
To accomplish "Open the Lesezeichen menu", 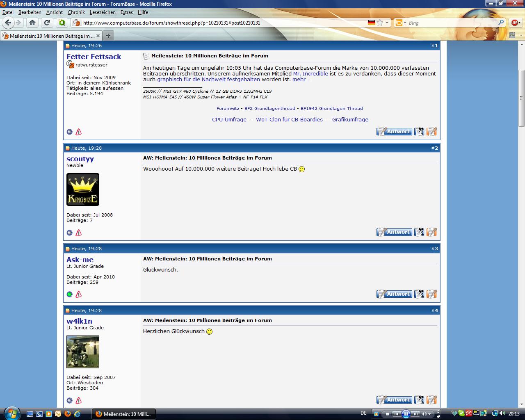I will (x=103, y=12).
